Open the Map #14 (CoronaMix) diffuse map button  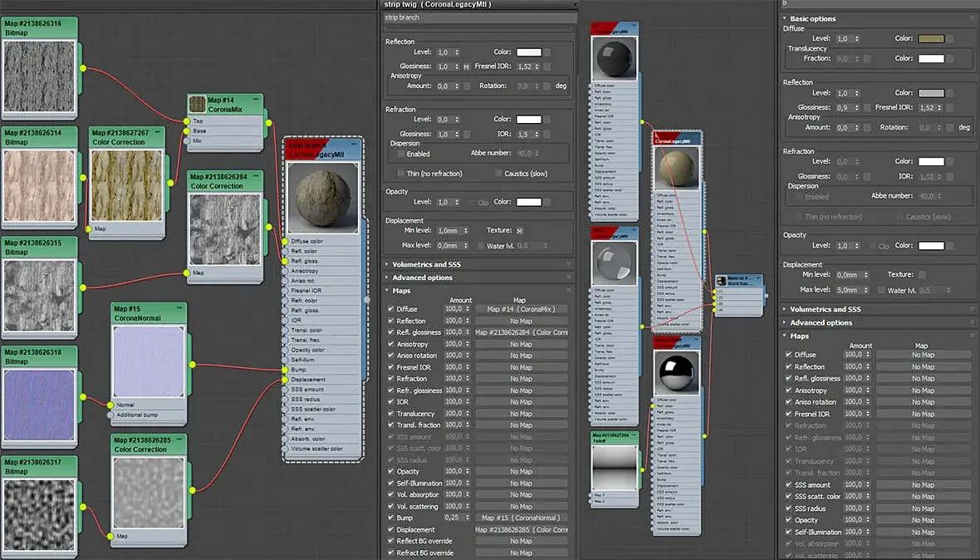(521, 309)
